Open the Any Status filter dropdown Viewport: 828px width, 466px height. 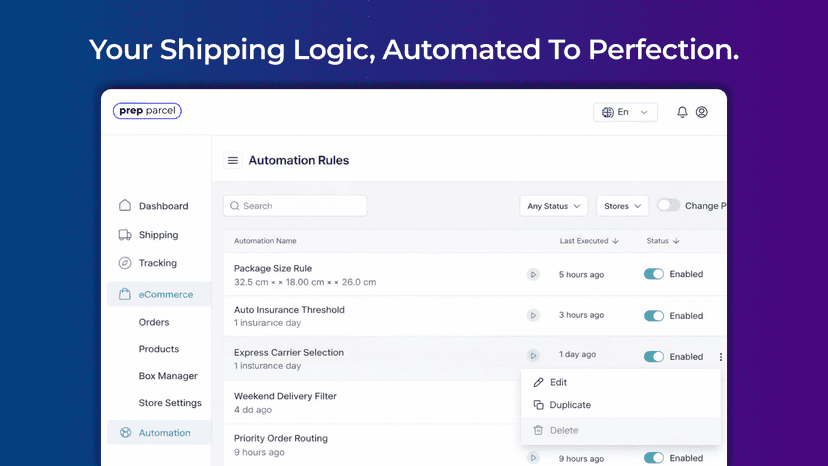coord(553,206)
